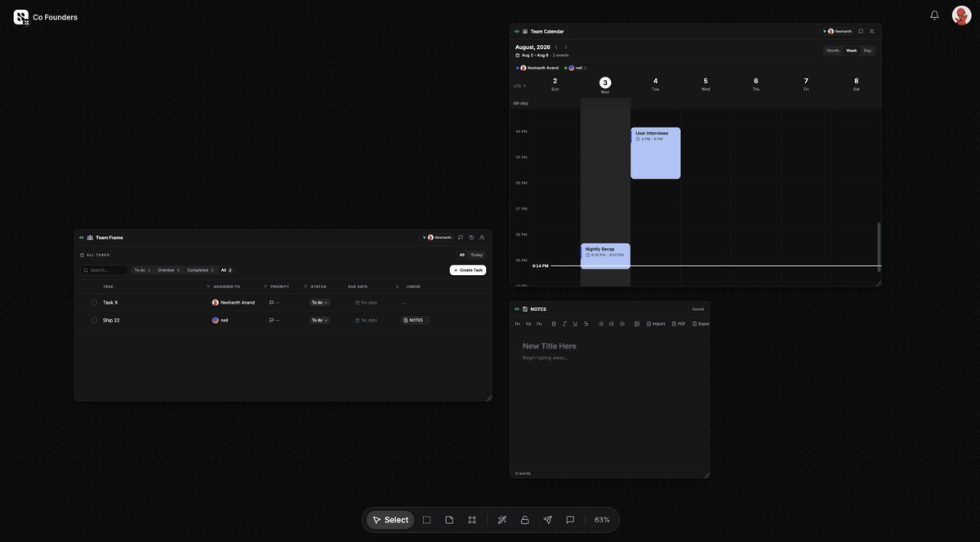Viewport: 980px width, 542px height.
Task: Filter tasks by Overdue
Action: (168, 270)
